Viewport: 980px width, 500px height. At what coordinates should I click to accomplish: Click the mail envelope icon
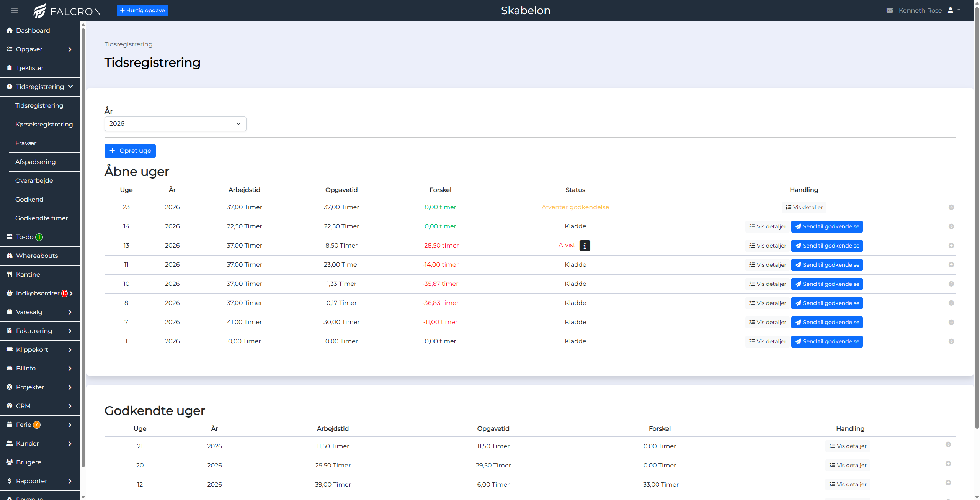(x=890, y=11)
